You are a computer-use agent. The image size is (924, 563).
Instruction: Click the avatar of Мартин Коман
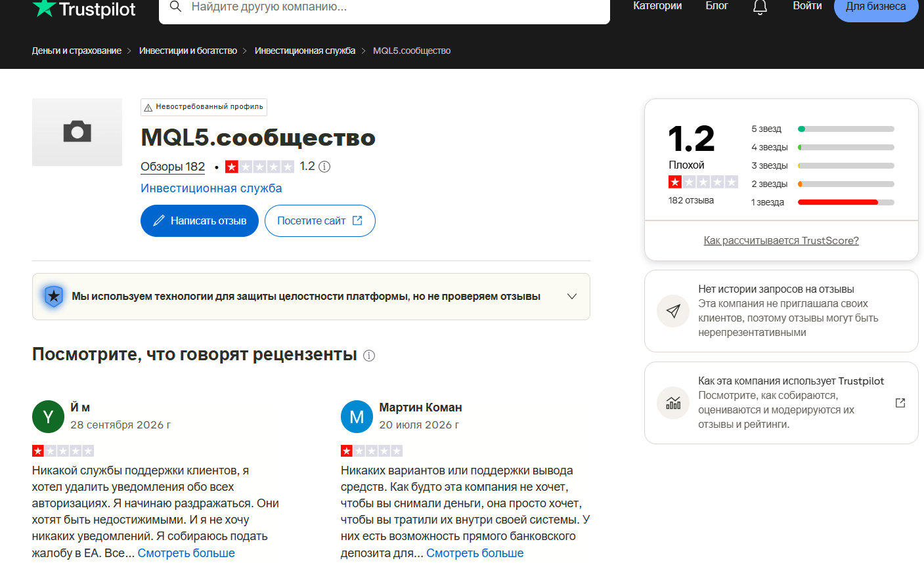tap(357, 417)
